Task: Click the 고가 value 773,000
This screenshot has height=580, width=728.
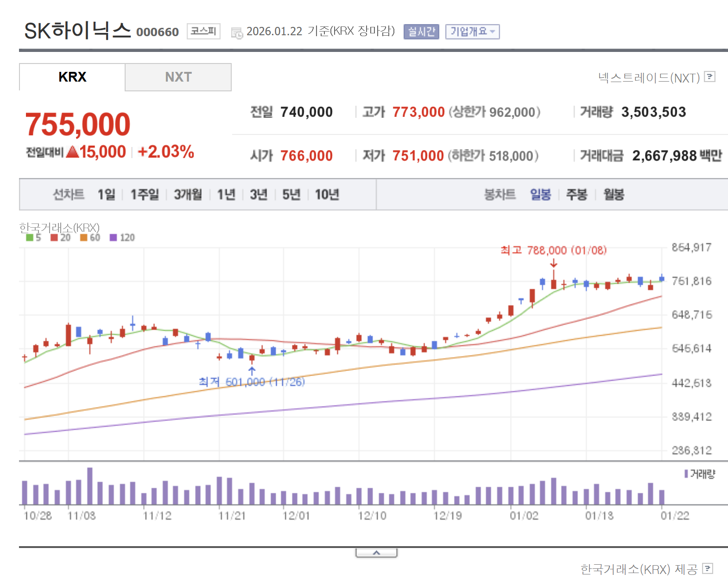Action: pos(418,112)
